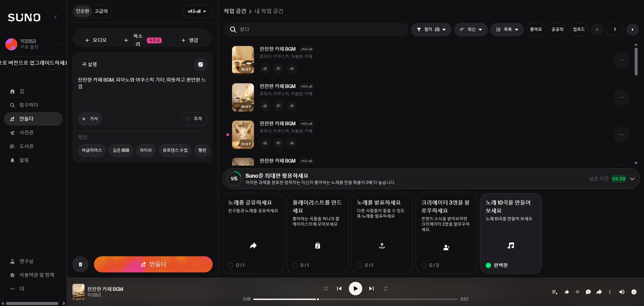Switch to 단순한 simple mode

coord(83,11)
